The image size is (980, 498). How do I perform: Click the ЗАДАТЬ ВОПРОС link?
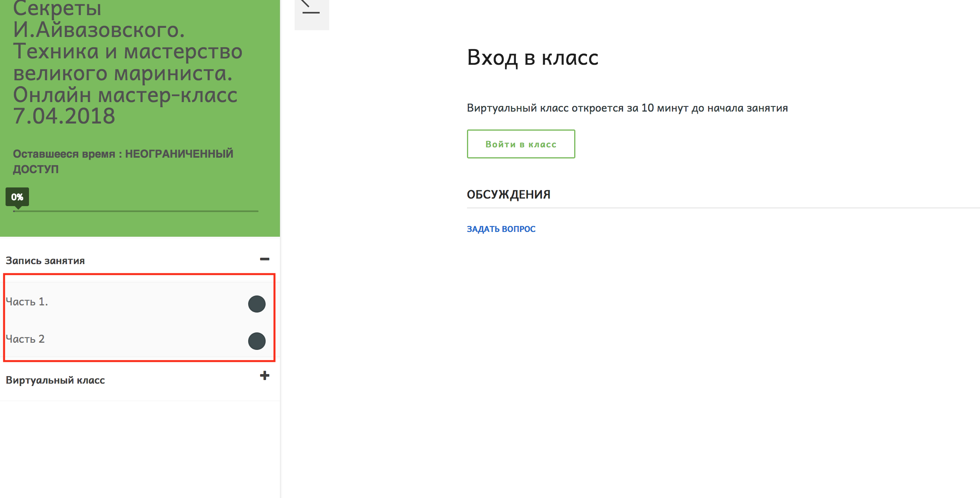click(501, 229)
